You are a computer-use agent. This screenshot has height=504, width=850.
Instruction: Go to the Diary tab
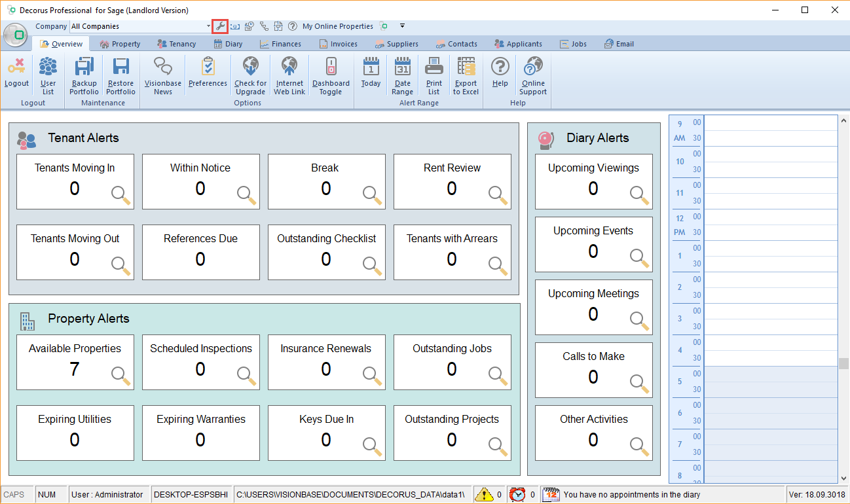click(x=229, y=44)
